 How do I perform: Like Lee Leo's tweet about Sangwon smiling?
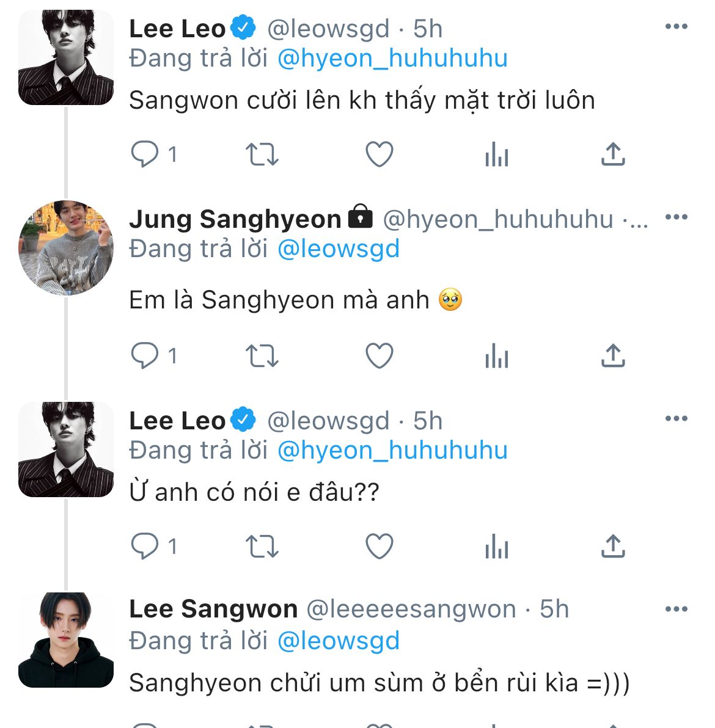tap(379, 155)
